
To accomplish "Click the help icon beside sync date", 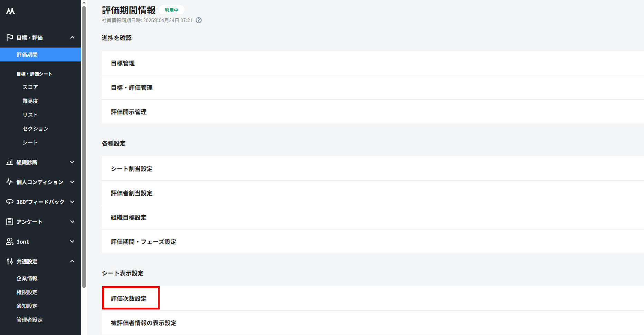I will coord(199,20).
